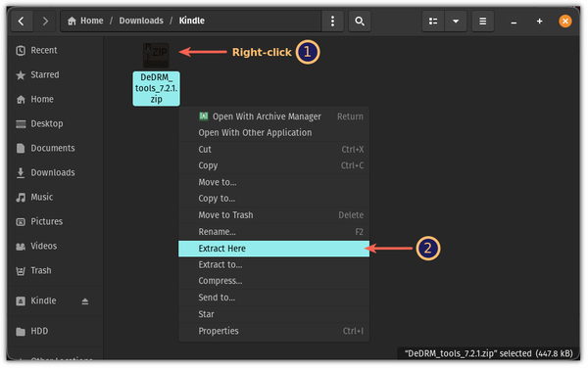Go to Home in the path bar
Image resolution: width=588 pixels, height=368 pixels.
pyautogui.click(x=85, y=21)
